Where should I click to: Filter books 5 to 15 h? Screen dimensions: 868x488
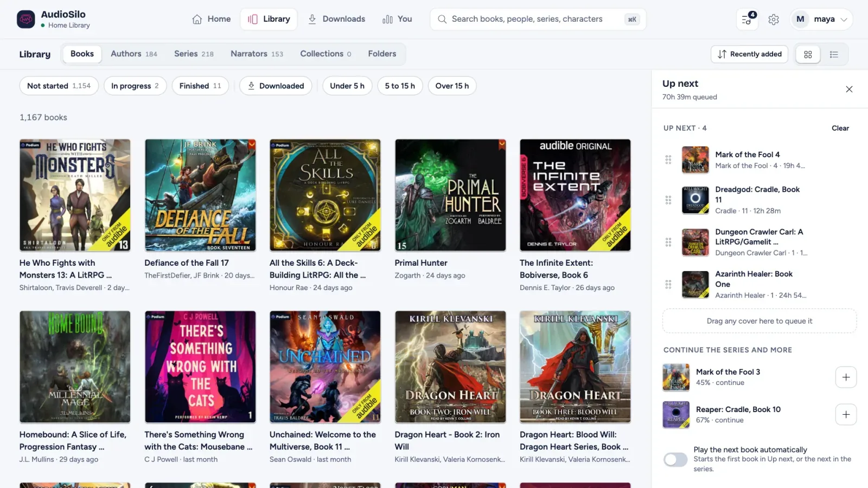point(400,86)
